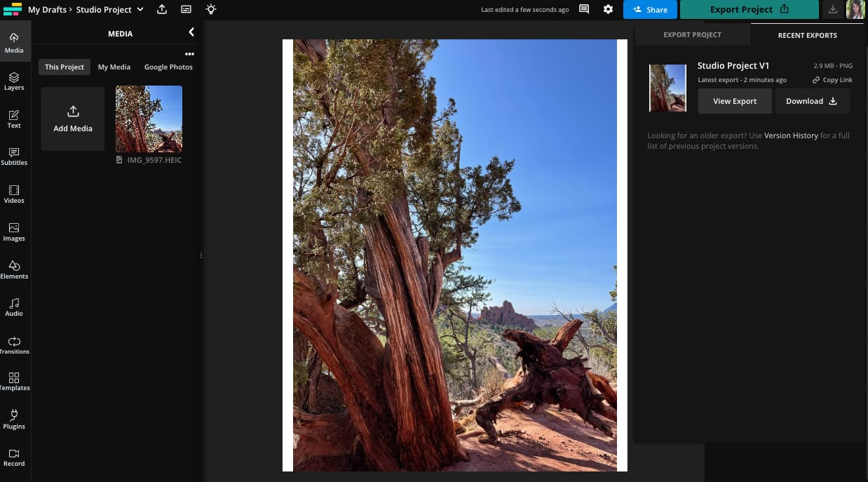Viewport: 868px width, 482px height.
Task: Click the IMG_9597.HEIC file name
Action: [154, 160]
